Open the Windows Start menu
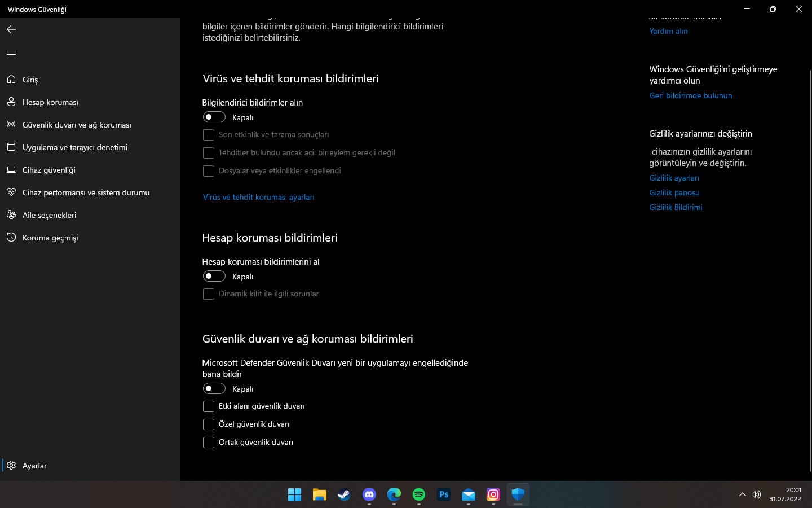Viewport: 812px width, 508px height. click(295, 494)
